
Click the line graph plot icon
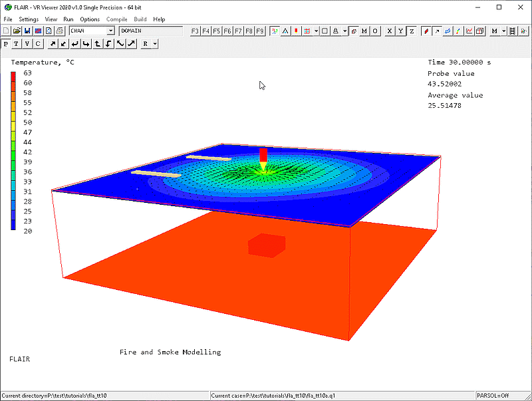pyautogui.click(x=469, y=31)
